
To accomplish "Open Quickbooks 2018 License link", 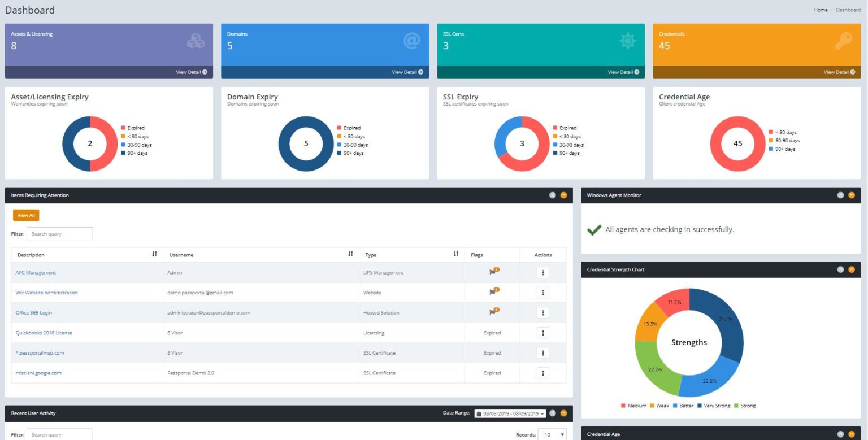I will click(x=44, y=333).
